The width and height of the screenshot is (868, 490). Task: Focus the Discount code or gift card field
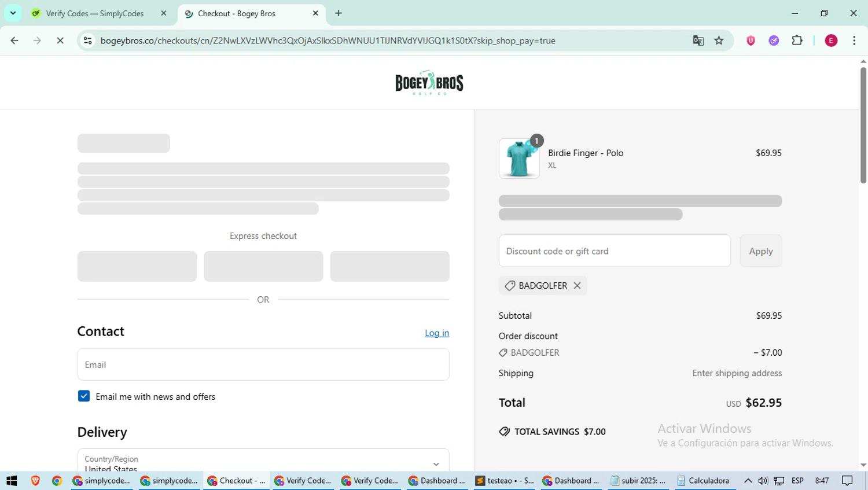pyautogui.click(x=615, y=251)
